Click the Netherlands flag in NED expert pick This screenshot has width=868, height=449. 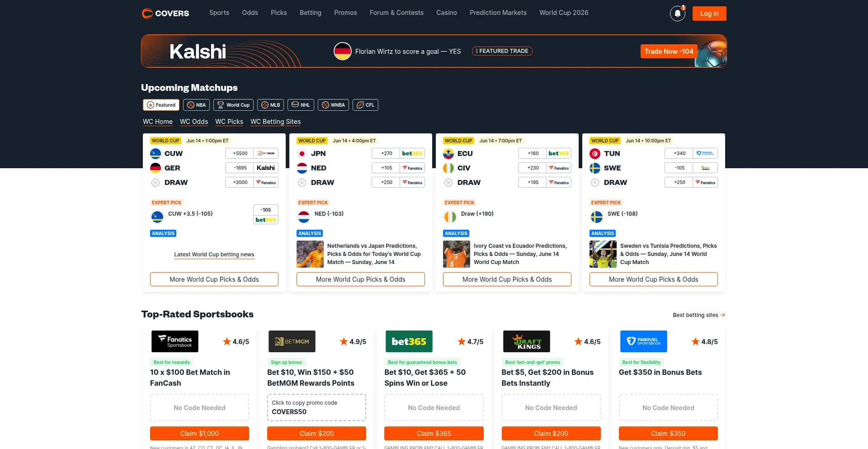tap(304, 217)
